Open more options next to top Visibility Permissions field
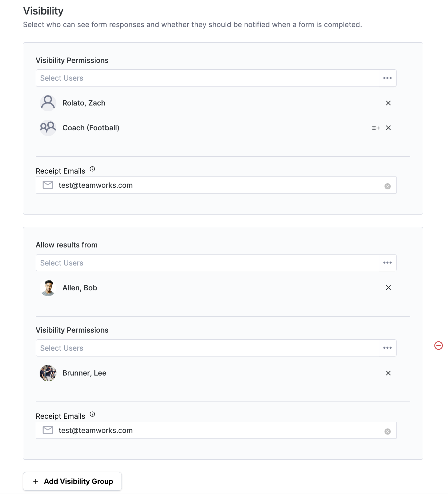 point(387,78)
